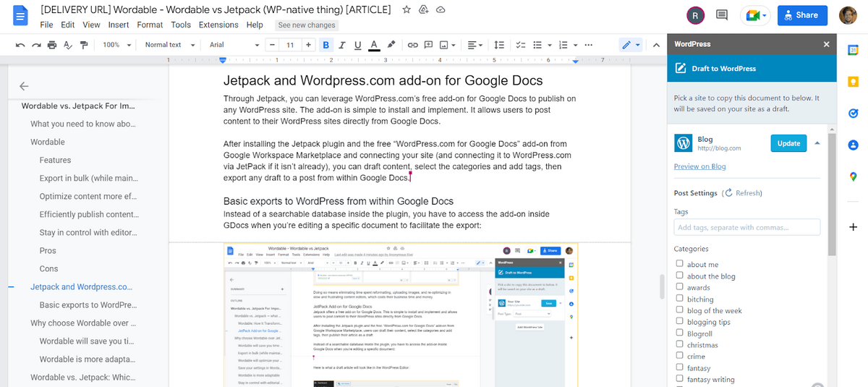
Task: Add a comment using toolbar icon
Action: (x=428, y=45)
